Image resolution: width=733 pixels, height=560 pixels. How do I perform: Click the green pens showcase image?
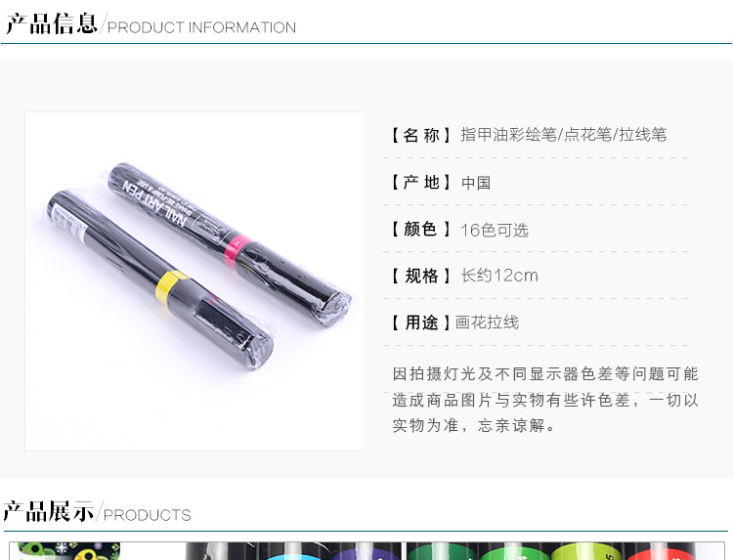pos(566,551)
